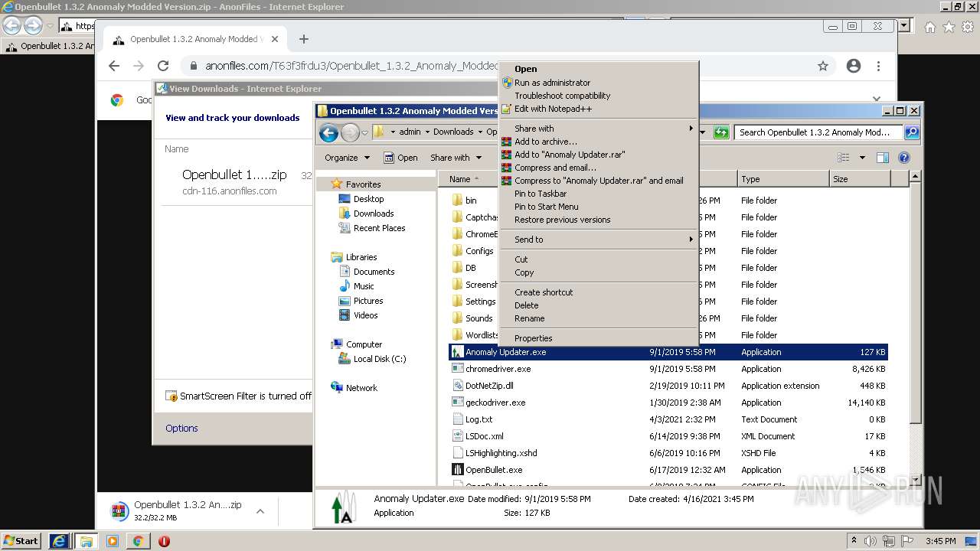Bookmark this page with star icon
This screenshot has width=980, height=551.
[x=823, y=67]
